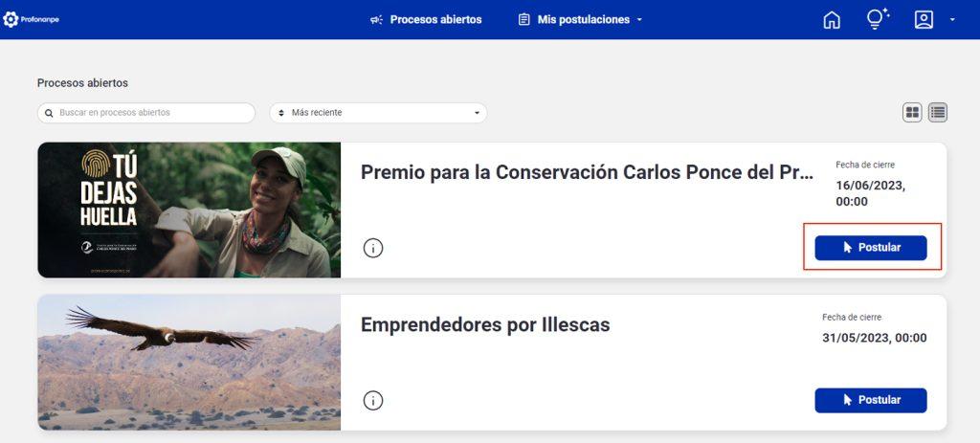Go to the home page icon

(832, 19)
